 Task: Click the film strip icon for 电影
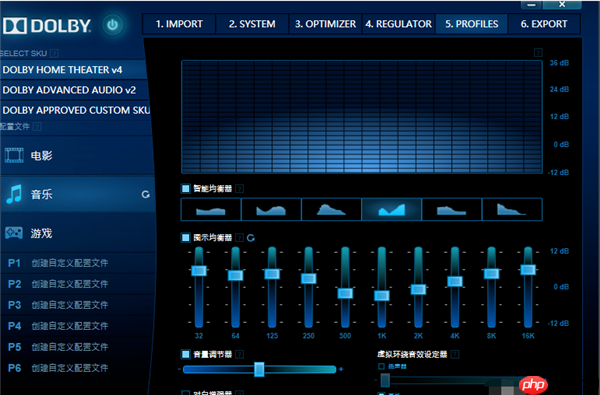14,155
